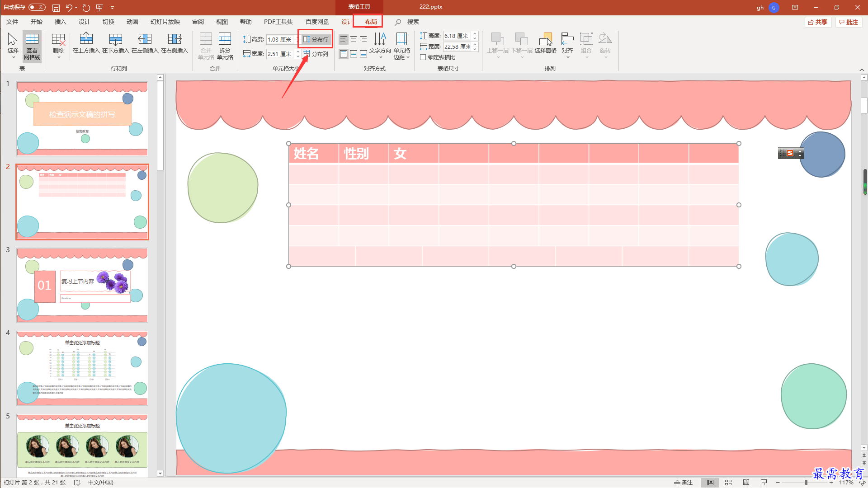This screenshot has width=868, height=488.
Task: Click 在右侧插入 insert column right
Action: pos(174,43)
